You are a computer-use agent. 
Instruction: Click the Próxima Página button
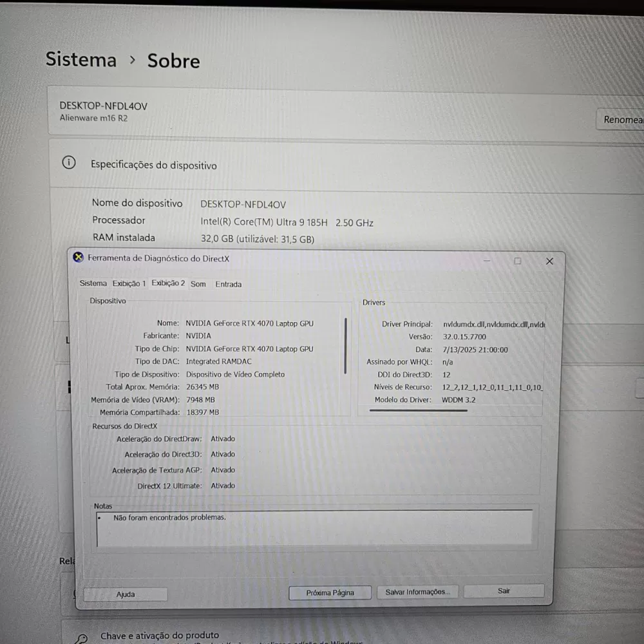330,592
